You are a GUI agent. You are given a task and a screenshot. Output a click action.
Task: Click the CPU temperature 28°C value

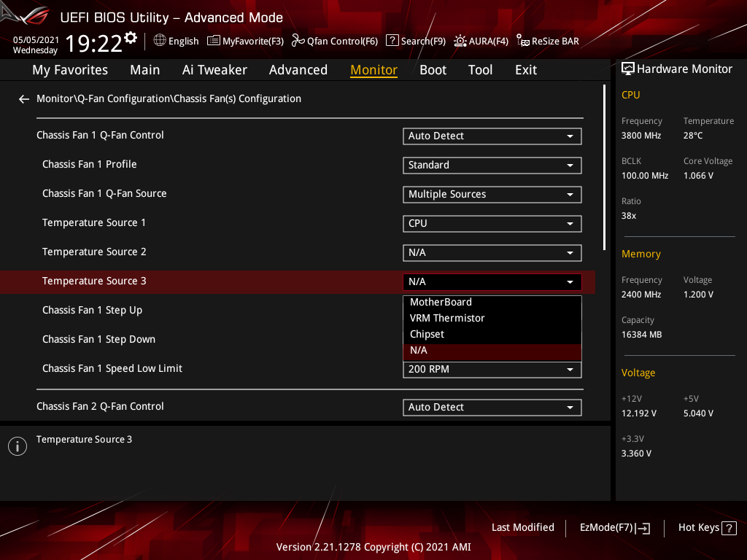pos(693,136)
